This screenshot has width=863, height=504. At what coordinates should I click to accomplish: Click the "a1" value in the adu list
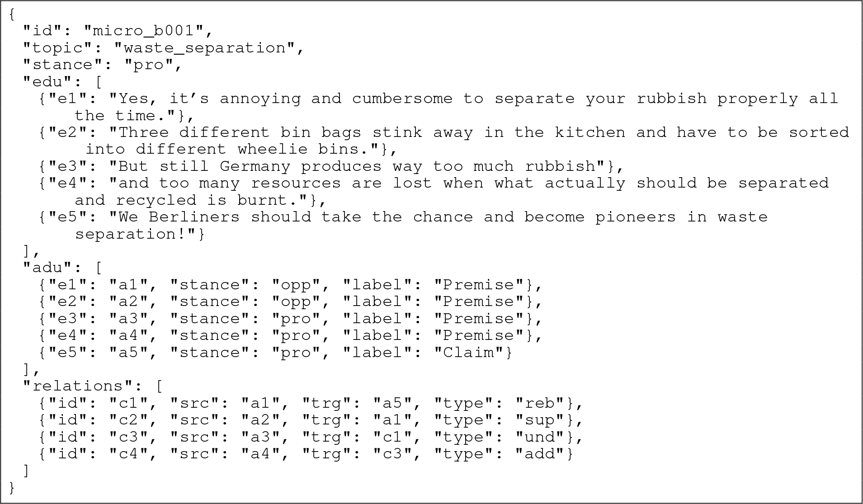[x=129, y=285]
